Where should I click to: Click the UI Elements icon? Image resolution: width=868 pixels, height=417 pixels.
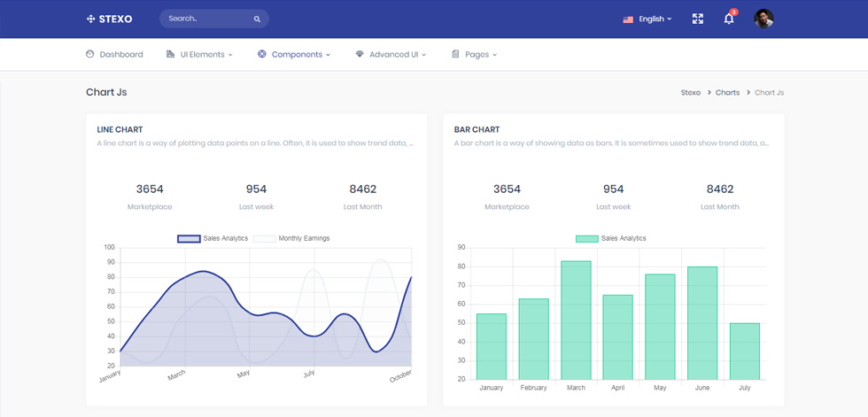(x=170, y=54)
